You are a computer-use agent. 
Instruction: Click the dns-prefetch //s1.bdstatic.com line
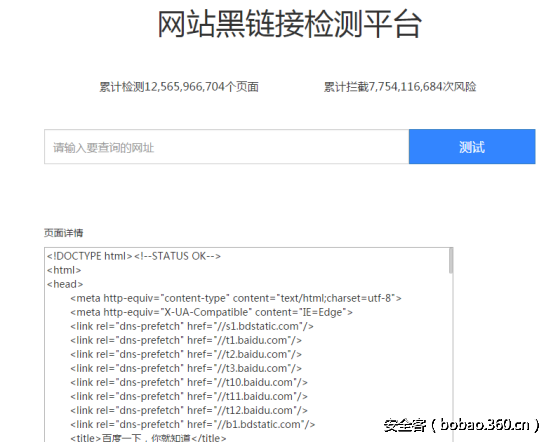click(x=192, y=326)
